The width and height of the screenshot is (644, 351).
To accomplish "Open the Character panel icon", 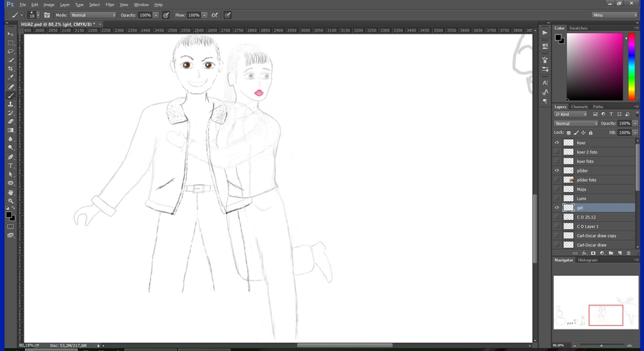I will coord(545,82).
